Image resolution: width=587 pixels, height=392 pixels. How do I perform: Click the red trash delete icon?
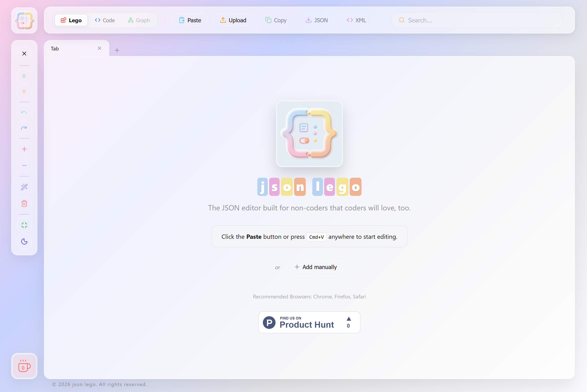(24, 203)
